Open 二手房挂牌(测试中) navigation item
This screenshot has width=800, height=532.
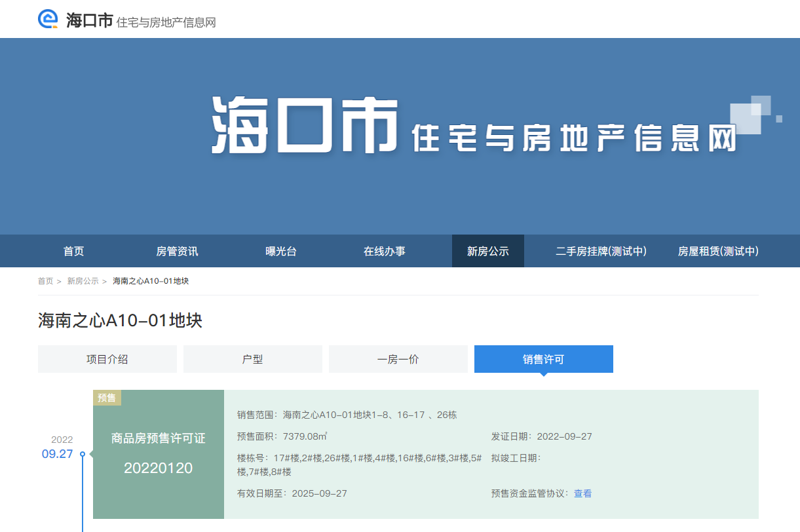coord(601,251)
